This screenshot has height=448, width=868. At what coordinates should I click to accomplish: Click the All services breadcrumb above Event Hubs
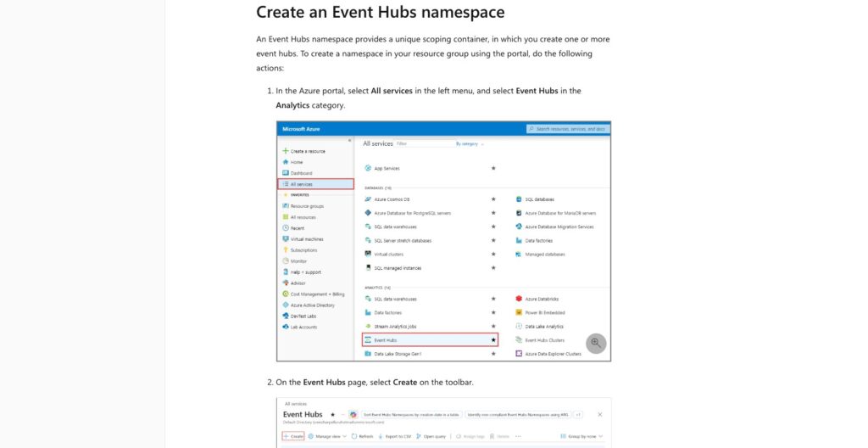tap(296, 404)
